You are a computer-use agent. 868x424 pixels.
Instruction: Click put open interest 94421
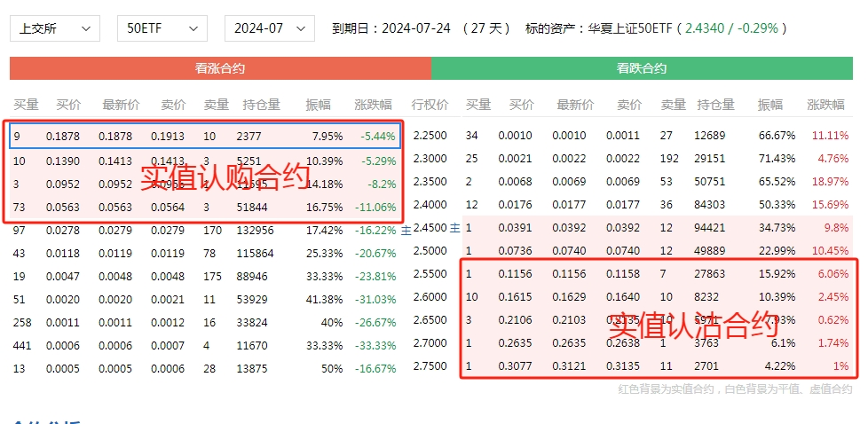click(x=709, y=228)
